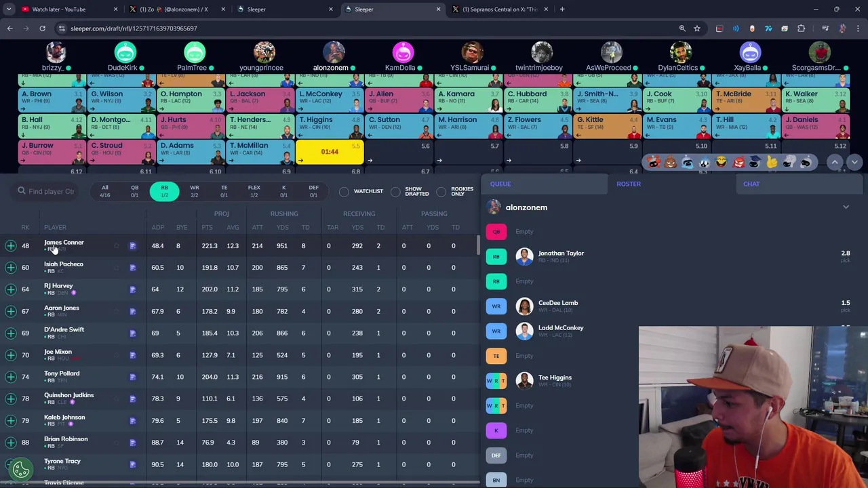Sort by BYE column header

(181, 227)
